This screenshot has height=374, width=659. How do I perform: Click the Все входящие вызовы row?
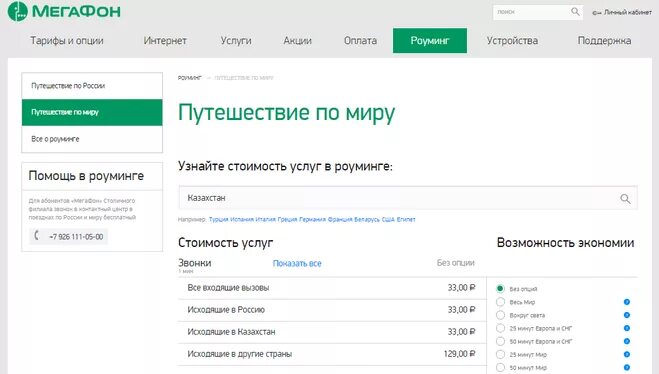[332, 288]
